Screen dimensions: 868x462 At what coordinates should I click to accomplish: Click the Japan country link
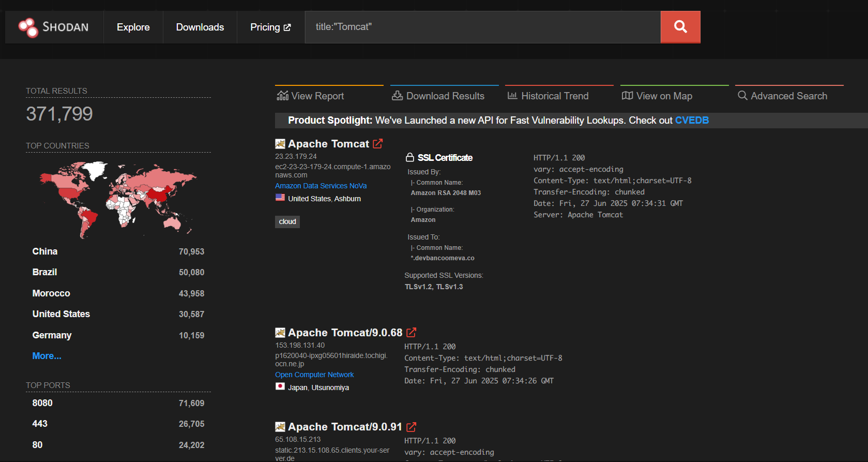[x=297, y=388]
